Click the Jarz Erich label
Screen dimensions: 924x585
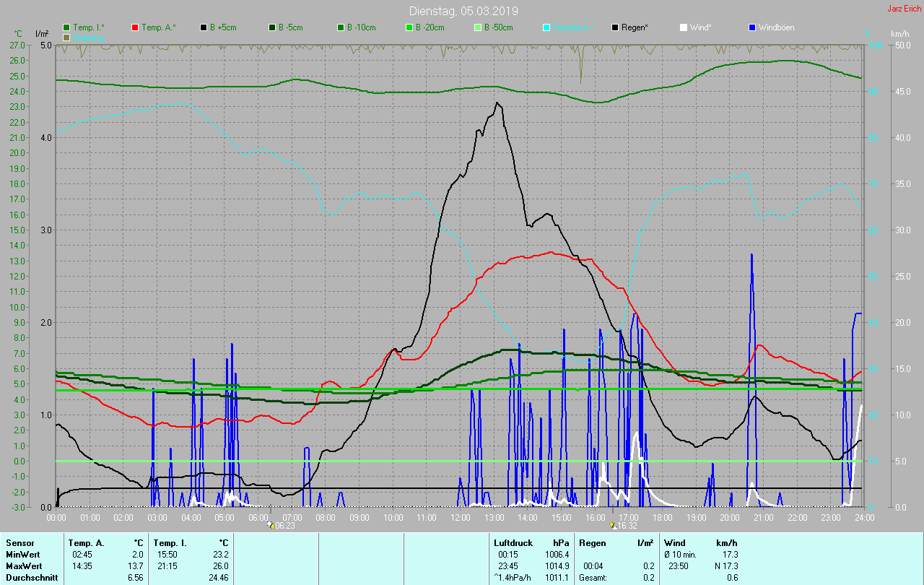904,9
